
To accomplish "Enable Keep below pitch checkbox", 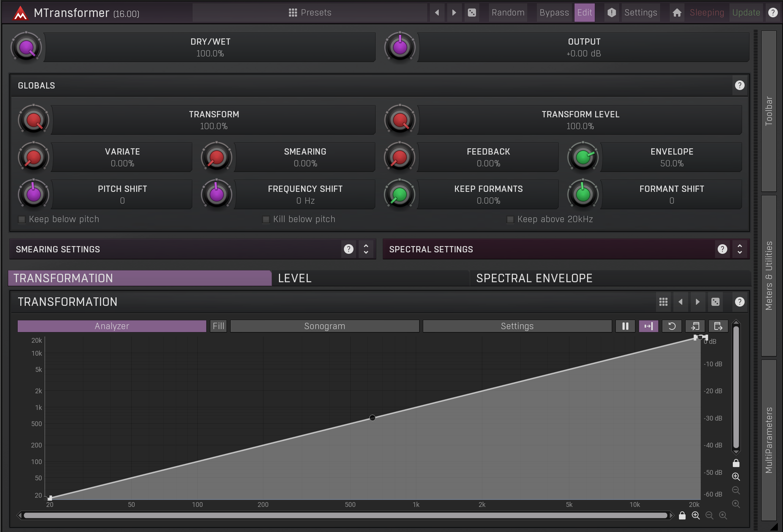I will 22,220.
